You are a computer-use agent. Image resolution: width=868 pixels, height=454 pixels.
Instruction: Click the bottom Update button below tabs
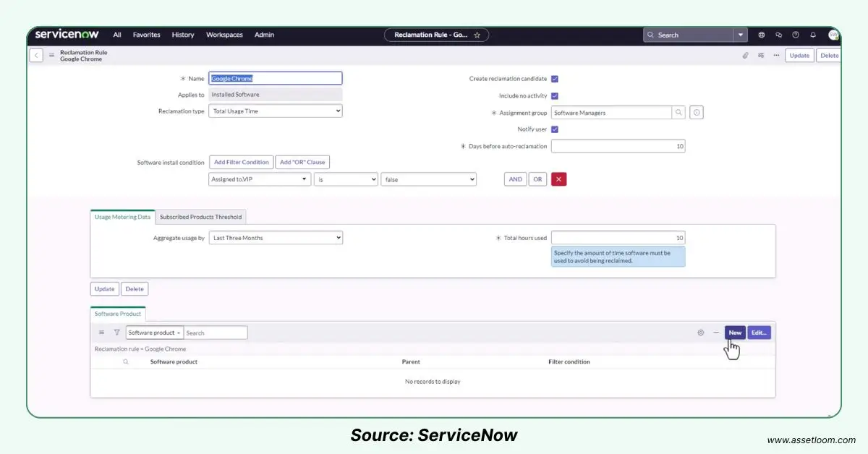coord(104,288)
